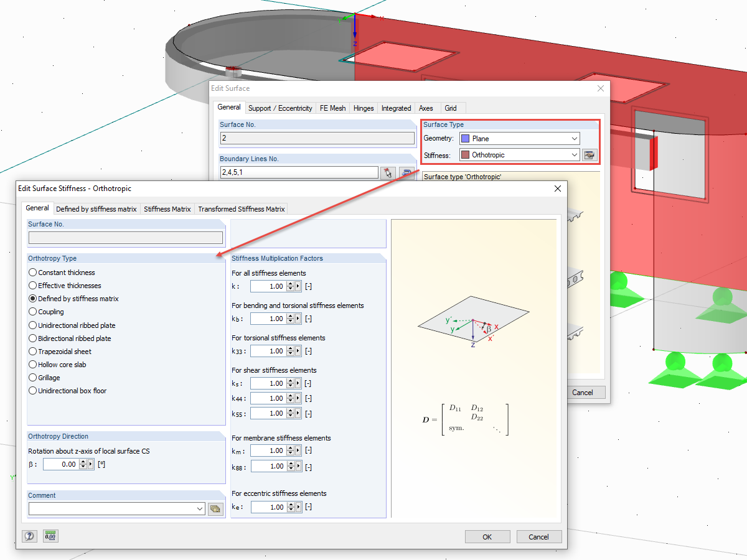The height and width of the screenshot is (560, 747).
Task: Switch to the Stiffness Matrix tab
Action: pos(167,209)
